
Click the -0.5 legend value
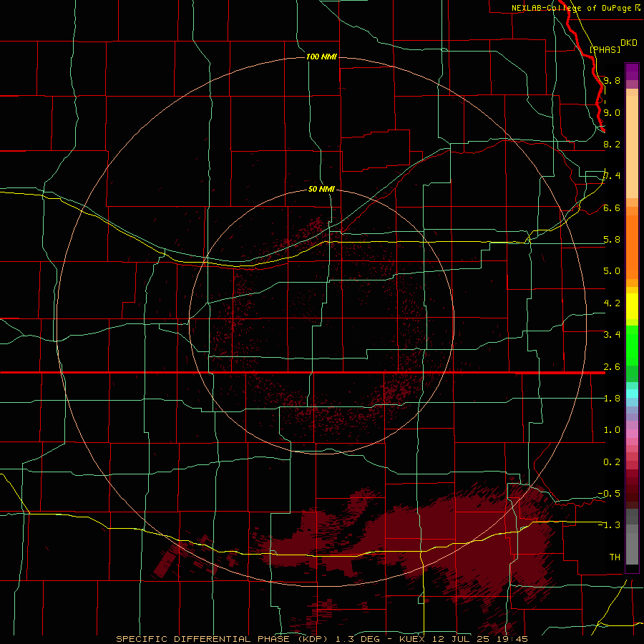tap(609, 494)
